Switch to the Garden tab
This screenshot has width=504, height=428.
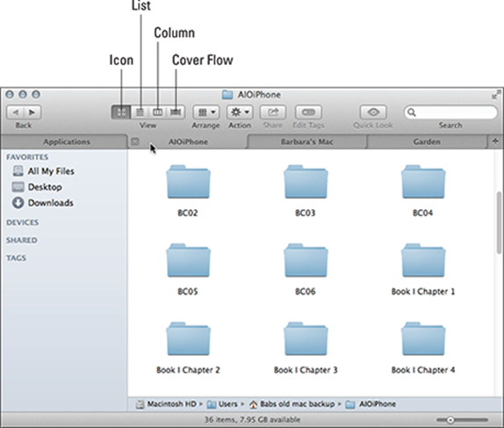point(427,141)
